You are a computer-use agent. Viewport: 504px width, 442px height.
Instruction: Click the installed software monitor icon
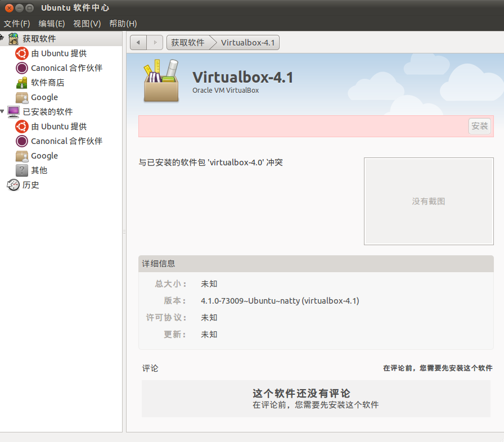pos(13,112)
